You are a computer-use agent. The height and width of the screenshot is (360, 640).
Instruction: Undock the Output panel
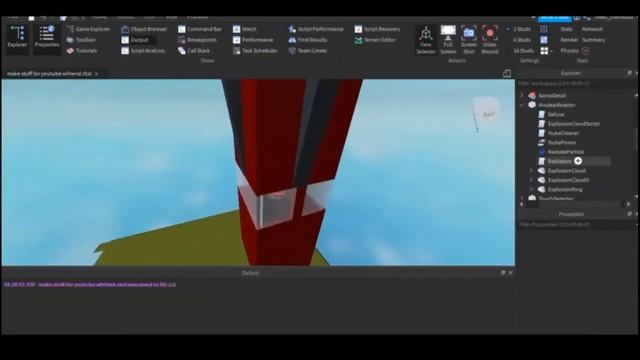pyautogui.click(x=503, y=273)
